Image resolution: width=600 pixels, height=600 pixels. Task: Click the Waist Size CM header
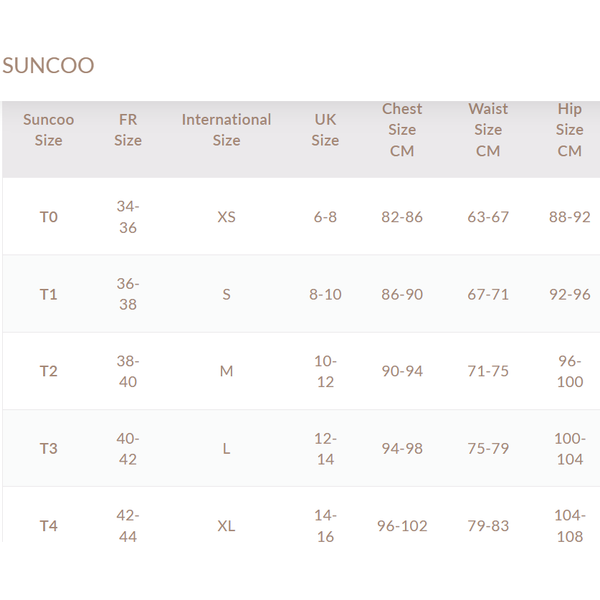point(488,130)
